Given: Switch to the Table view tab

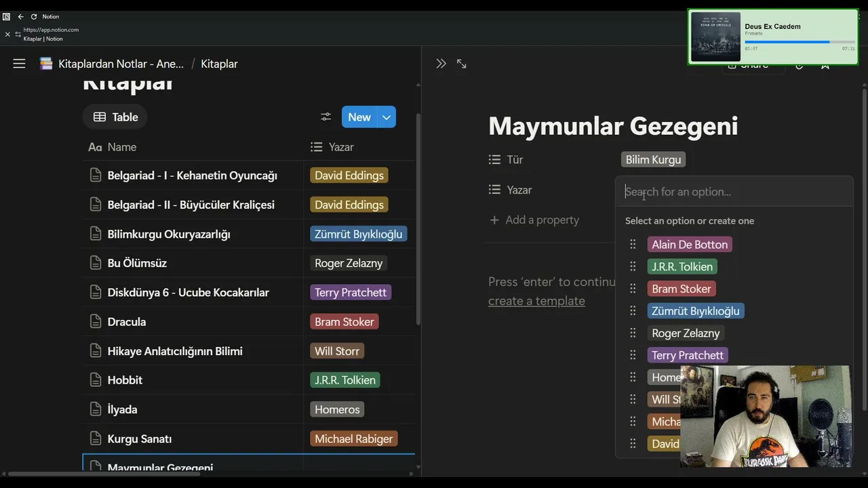Looking at the screenshot, I should (x=115, y=117).
